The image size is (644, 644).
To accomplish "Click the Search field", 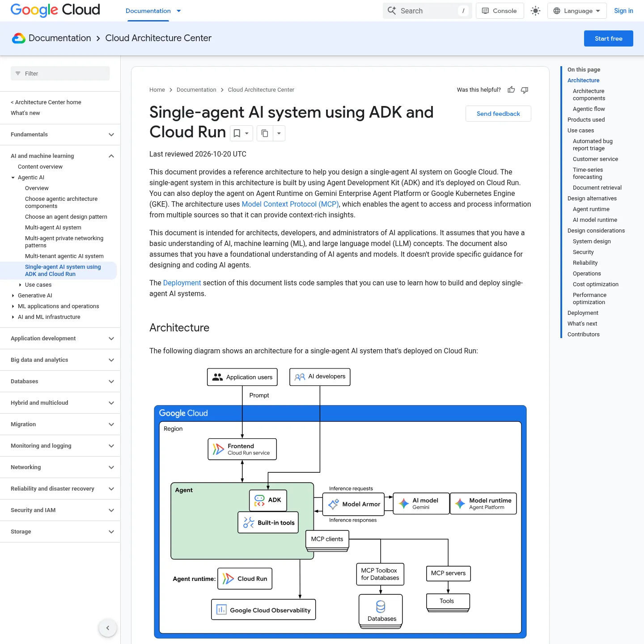I will click(x=427, y=11).
